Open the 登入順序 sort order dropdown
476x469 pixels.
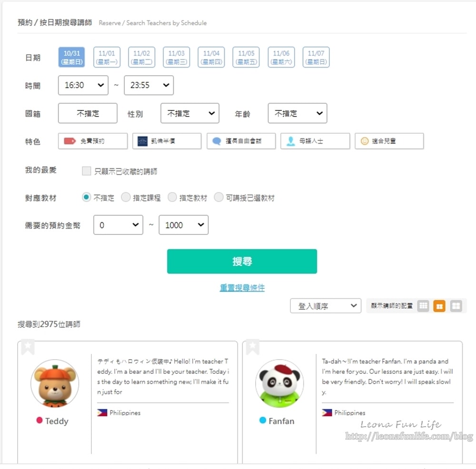coord(326,306)
